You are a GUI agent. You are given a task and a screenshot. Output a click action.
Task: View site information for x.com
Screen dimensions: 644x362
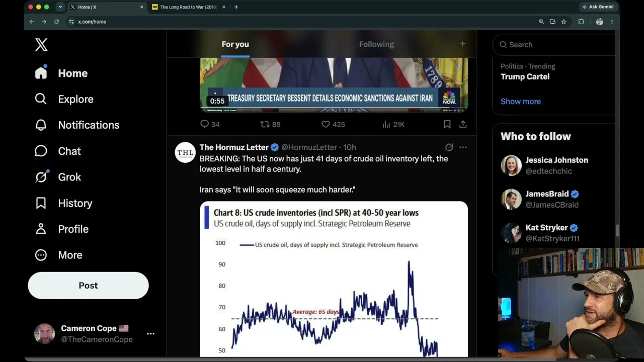click(71, 22)
